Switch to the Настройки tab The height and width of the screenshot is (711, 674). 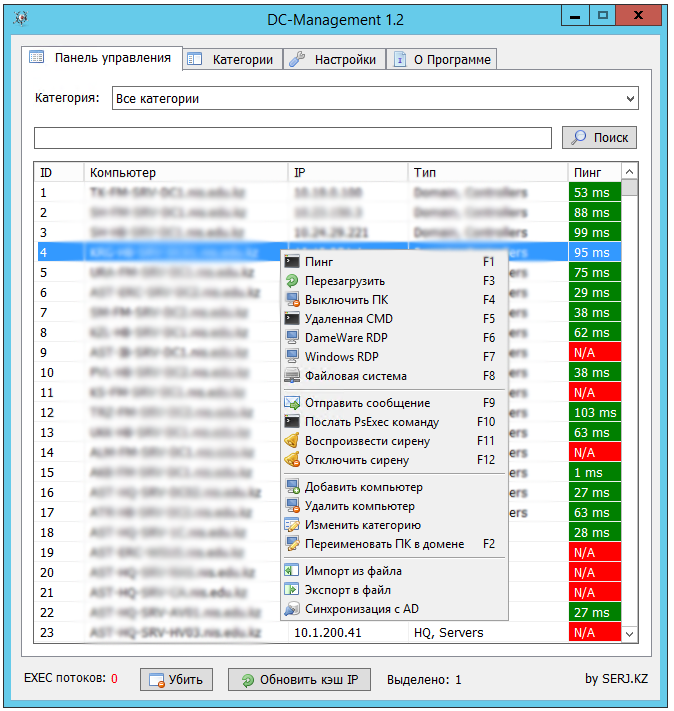[x=335, y=60]
